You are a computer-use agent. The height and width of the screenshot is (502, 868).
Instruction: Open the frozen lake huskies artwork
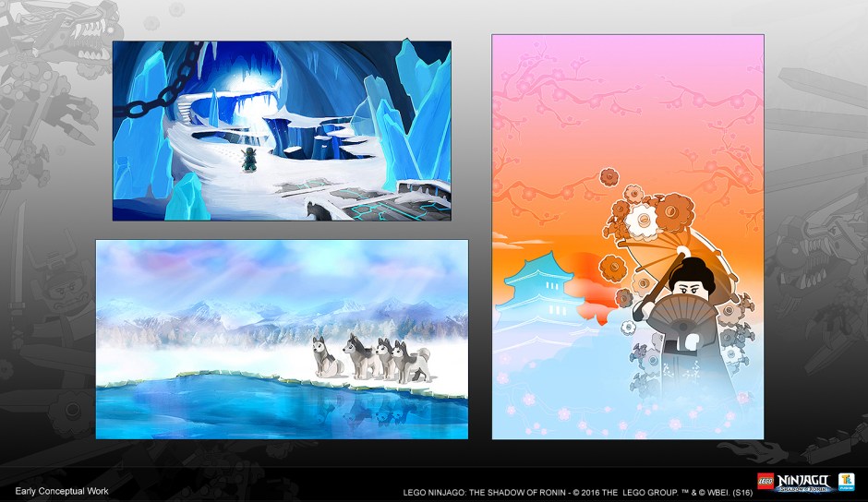tap(282, 339)
